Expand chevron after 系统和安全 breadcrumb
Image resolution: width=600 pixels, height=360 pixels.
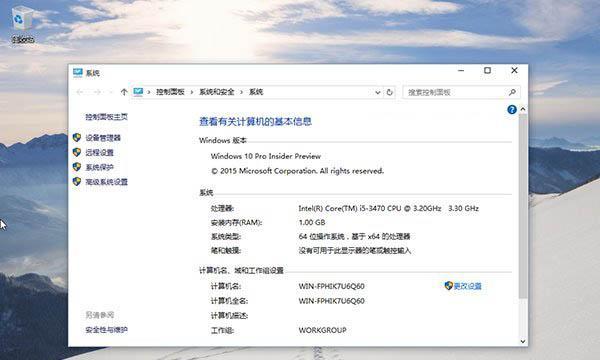[x=241, y=92]
